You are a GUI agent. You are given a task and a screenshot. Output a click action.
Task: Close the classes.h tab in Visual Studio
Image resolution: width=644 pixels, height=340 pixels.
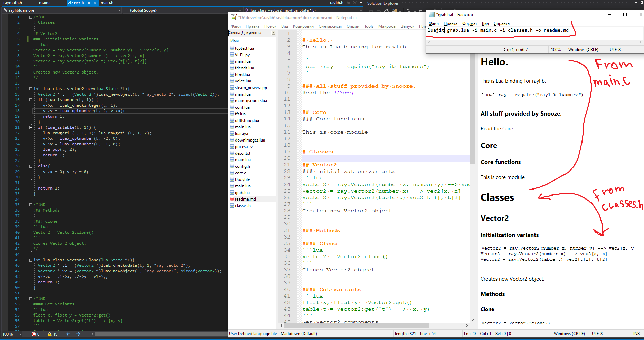pos(95,3)
